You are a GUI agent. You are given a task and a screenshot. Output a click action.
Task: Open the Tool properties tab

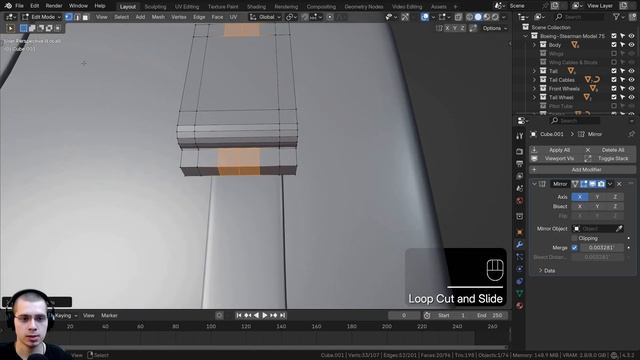click(x=520, y=136)
